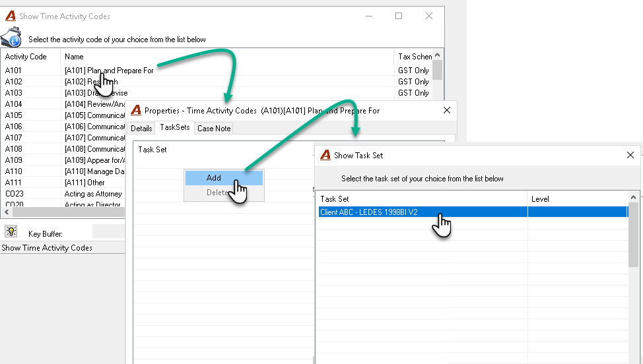Click the red A logo in Show Time Activity Codes title

point(11,16)
